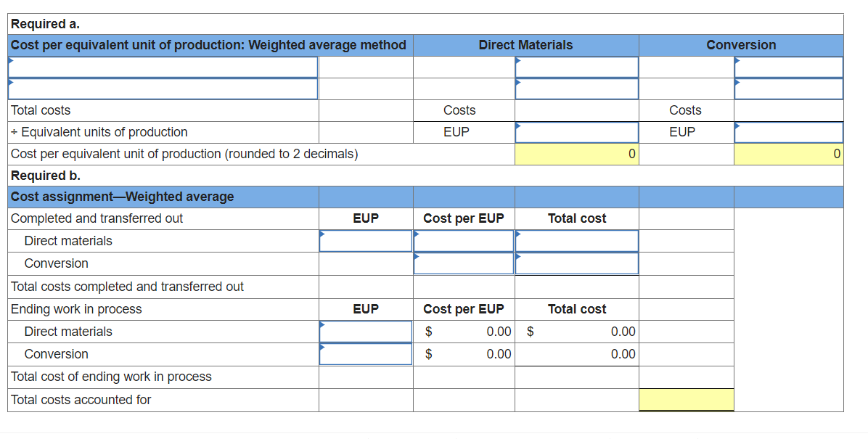Open the second row label dropdown under Required a.

163,89
